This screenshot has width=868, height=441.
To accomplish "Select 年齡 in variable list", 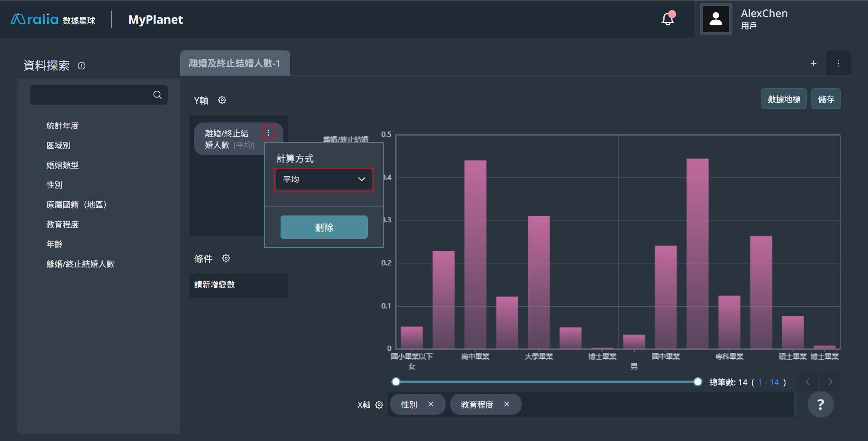I will tap(54, 244).
